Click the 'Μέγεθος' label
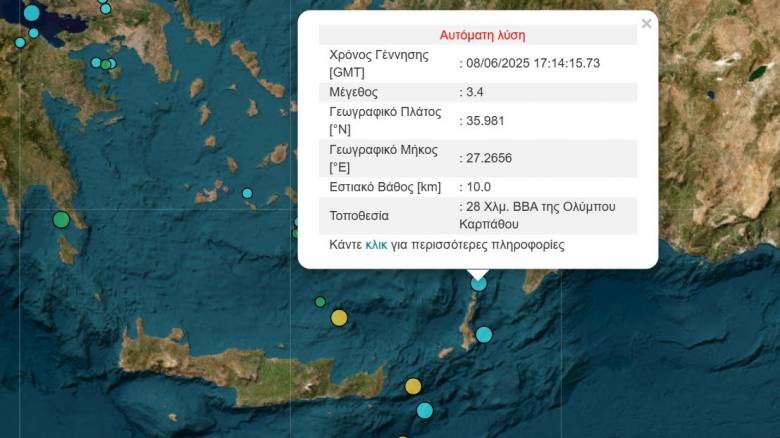This screenshot has width=780, height=438. (x=354, y=92)
